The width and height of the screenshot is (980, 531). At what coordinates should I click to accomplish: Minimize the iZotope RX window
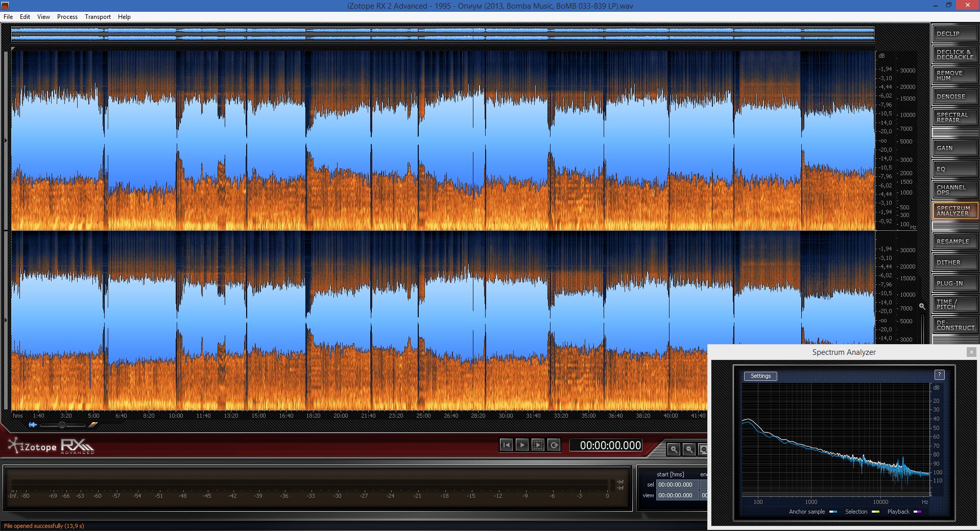(x=935, y=6)
